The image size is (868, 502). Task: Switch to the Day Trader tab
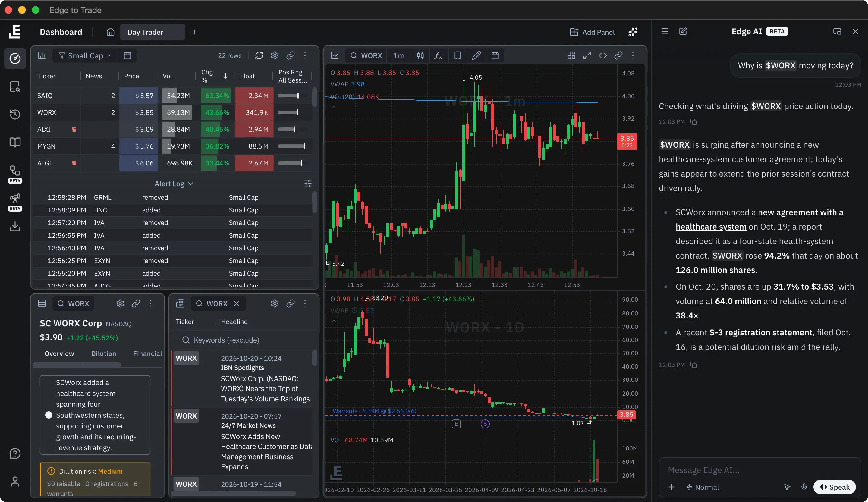[x=152, y=32]
